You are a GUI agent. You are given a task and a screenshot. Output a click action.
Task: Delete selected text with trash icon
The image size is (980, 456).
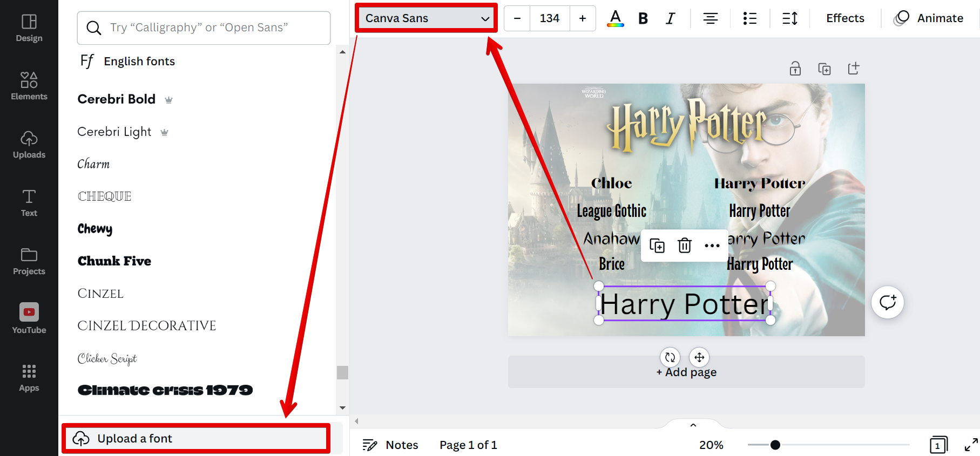pyautogui.click(x=684, y=246)
